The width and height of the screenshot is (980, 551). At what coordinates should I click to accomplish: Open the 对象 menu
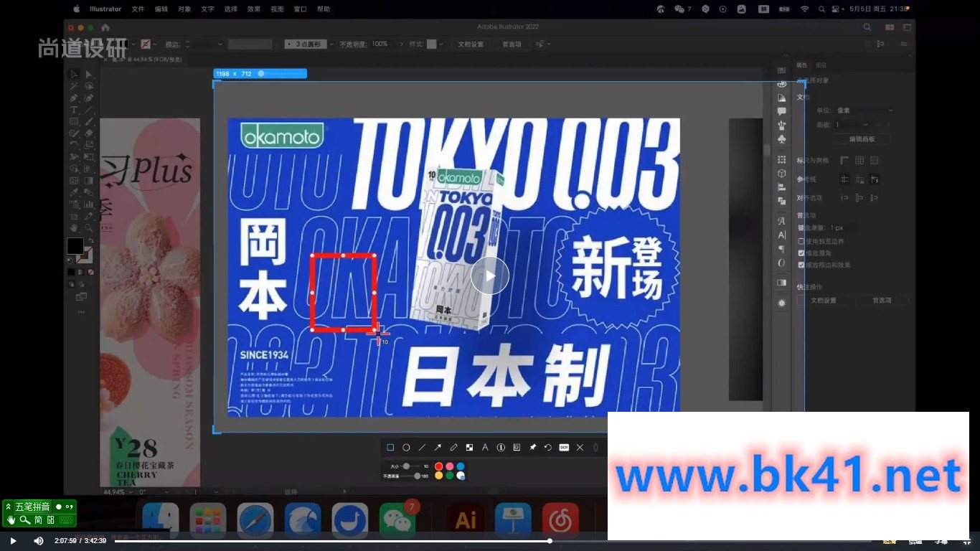point(184,9)
